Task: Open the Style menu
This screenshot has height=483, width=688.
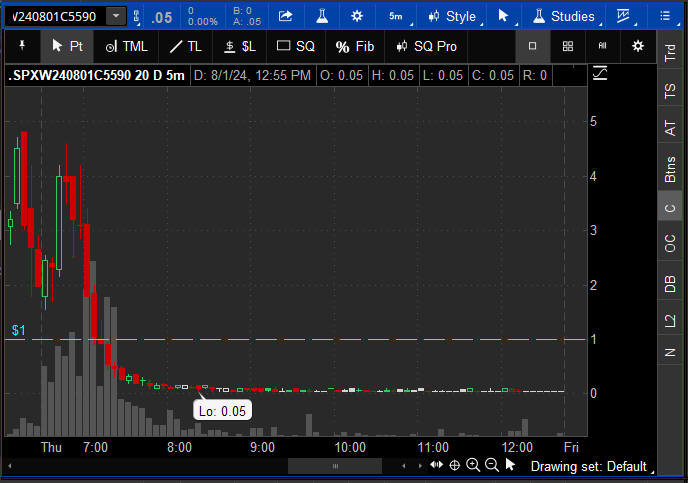Action: [x=453, y=17]
